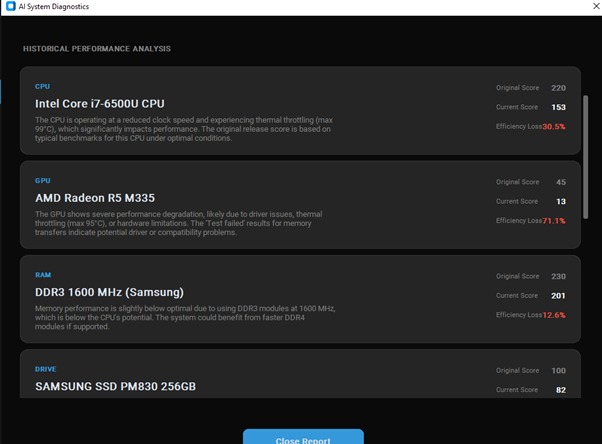Click the blue RAM category label

tap(43, 275)
